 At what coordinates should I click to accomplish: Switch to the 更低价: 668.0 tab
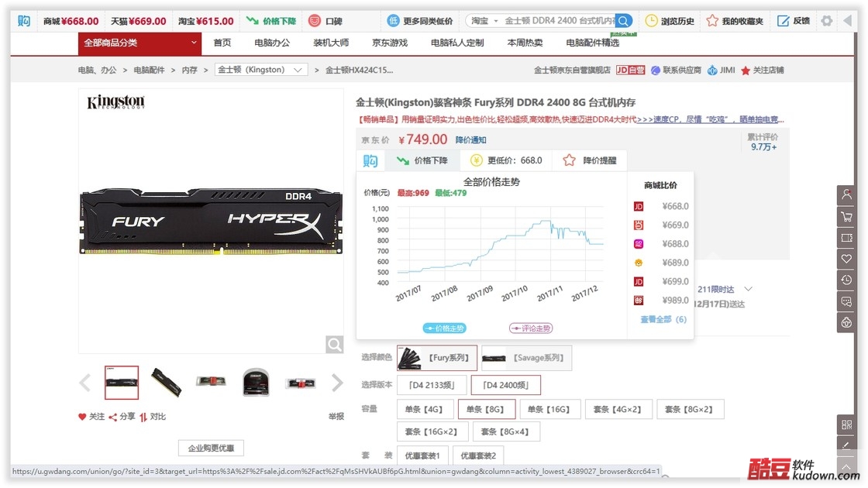pyautogui.click(x=507, y=160)
